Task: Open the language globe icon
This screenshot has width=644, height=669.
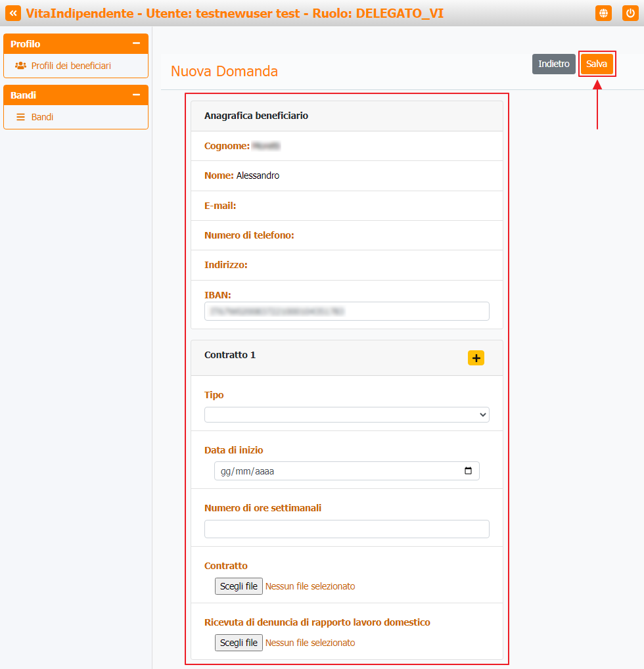Action: 603,13
